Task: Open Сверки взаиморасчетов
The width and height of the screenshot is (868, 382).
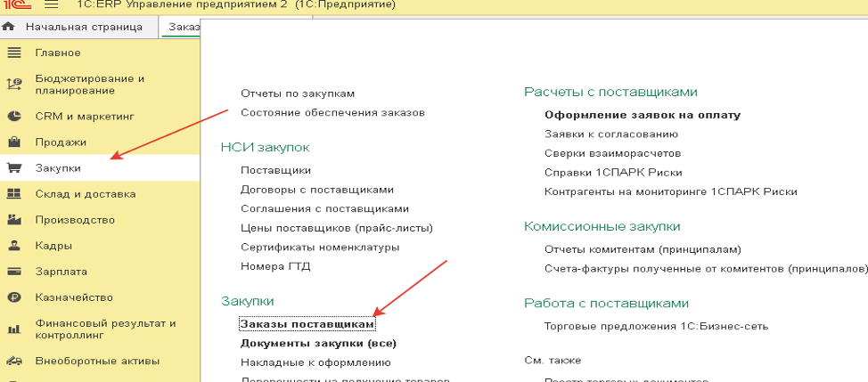Action: 613,153
